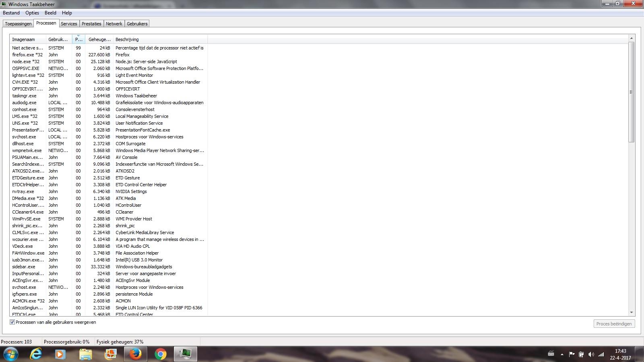The height and width of the screenshot is (362, 644).
Task: Open Windows Media Player from the taskbar
Action: click(60, 354)
